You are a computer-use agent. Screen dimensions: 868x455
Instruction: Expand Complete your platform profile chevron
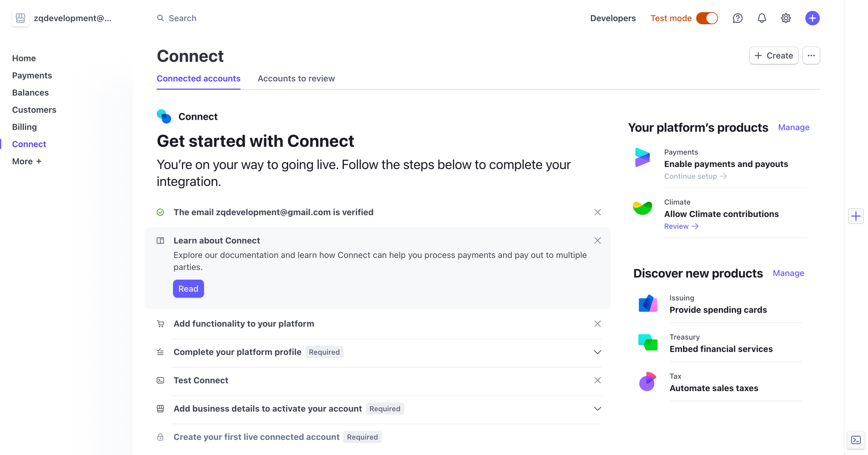pos(598,352)
